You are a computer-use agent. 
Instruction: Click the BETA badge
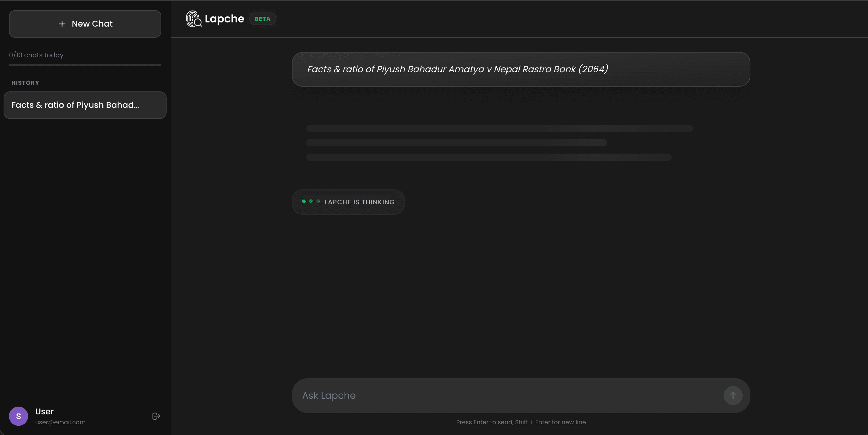coord(262,19)
